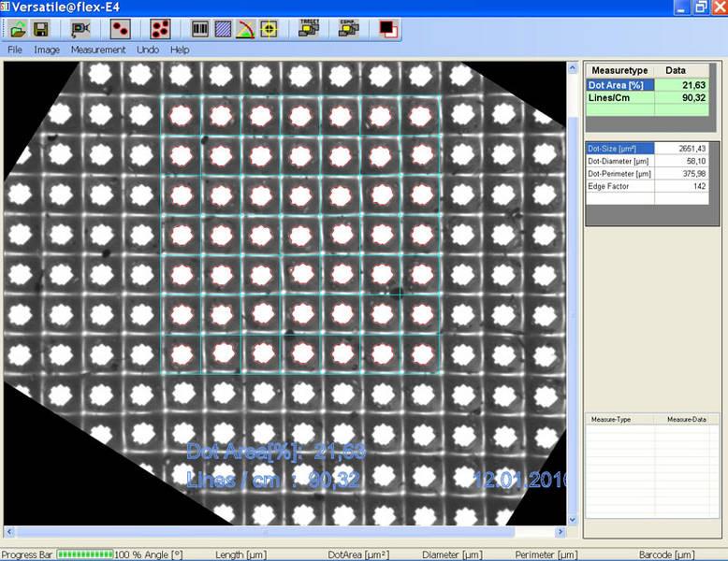Click the vertical scrollbar up arrow

coord(574,69)
